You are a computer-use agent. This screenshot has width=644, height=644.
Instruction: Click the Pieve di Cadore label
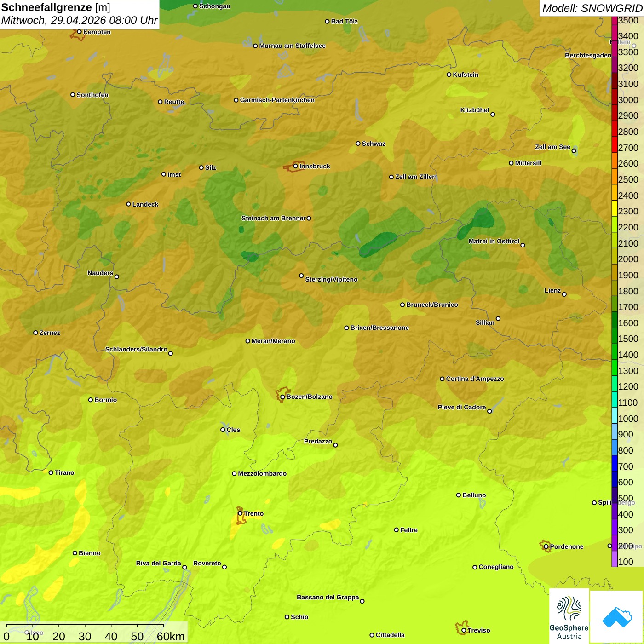[x=462, y=407]
